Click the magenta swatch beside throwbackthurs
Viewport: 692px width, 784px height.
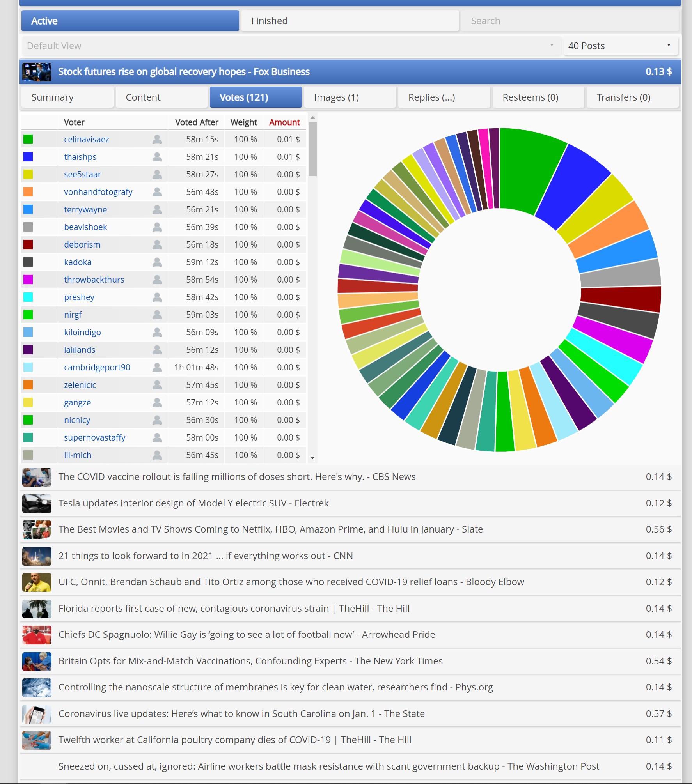click(28, 280)
